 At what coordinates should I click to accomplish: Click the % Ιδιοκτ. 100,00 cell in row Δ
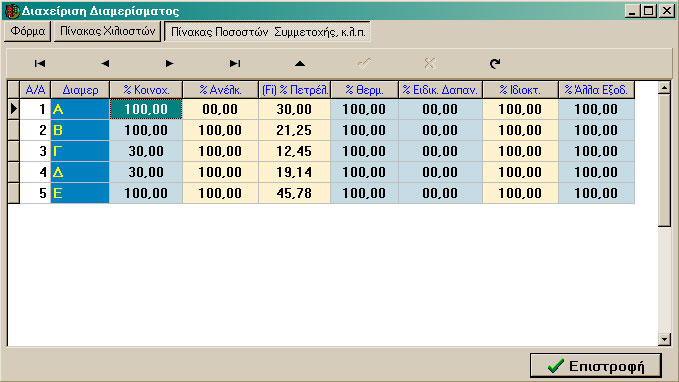point(520,172)
